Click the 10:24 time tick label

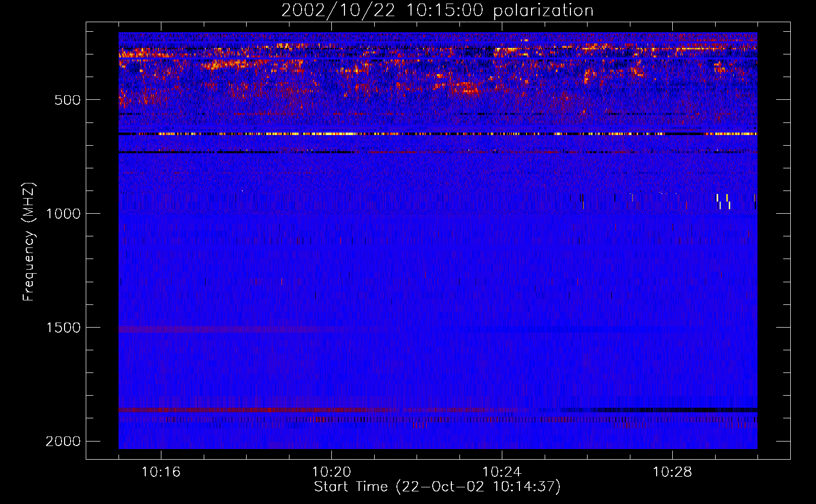[502, 472]
